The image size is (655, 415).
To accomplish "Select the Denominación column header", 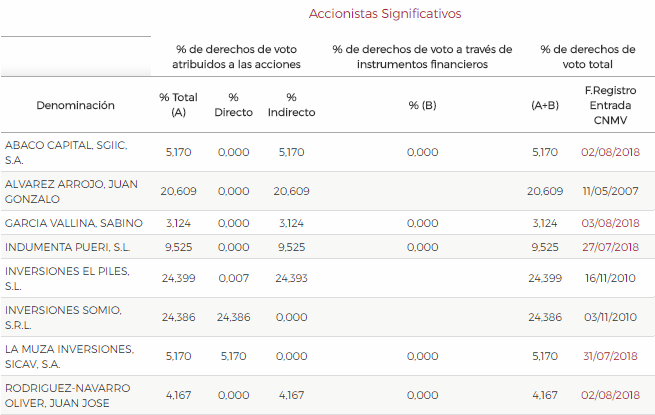I will 75,105.
